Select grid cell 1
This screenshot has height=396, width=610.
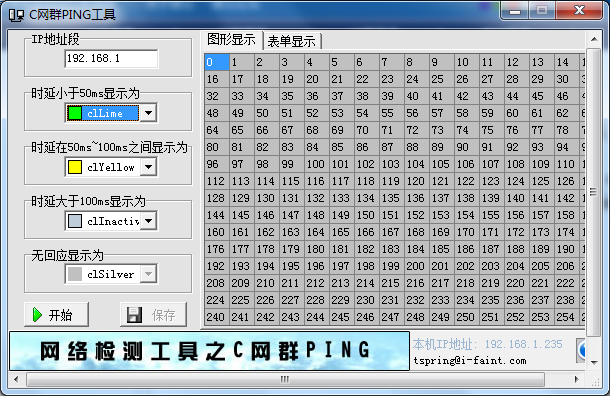coord(242,62)
